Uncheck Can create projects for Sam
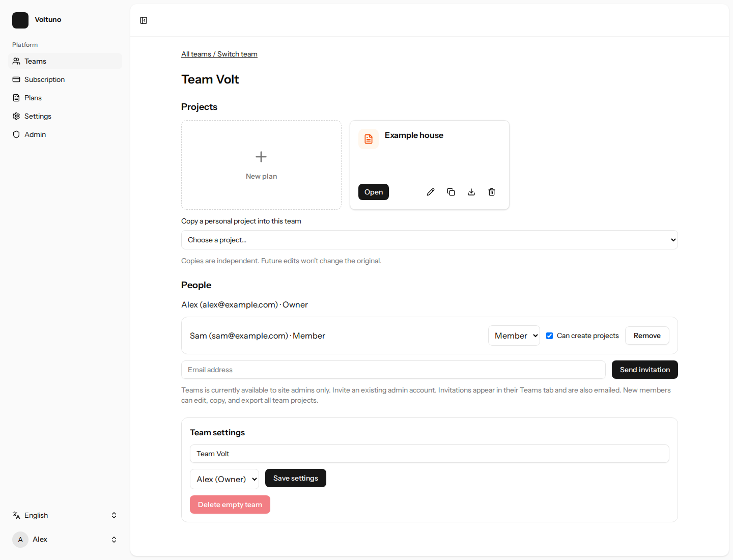Image resolution: width=733 pixels, height=560 pixels. tap(550, 335)
